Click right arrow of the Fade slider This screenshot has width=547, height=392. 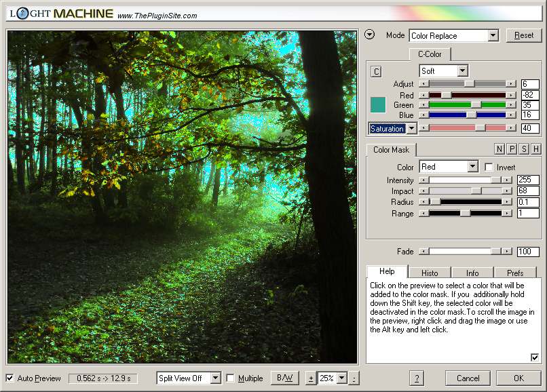tap(506, 251)
